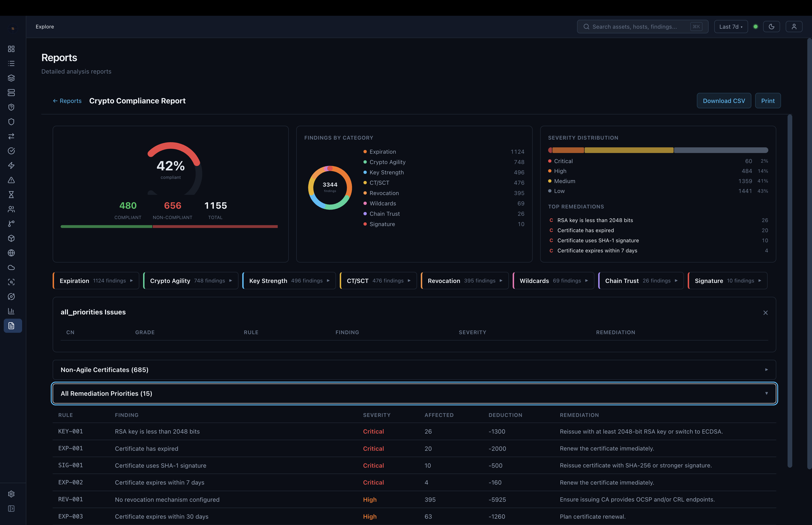Screen dimensions: 812x525
Task: Click the bar chart sidebar icon
Action: tap(11, 311)
